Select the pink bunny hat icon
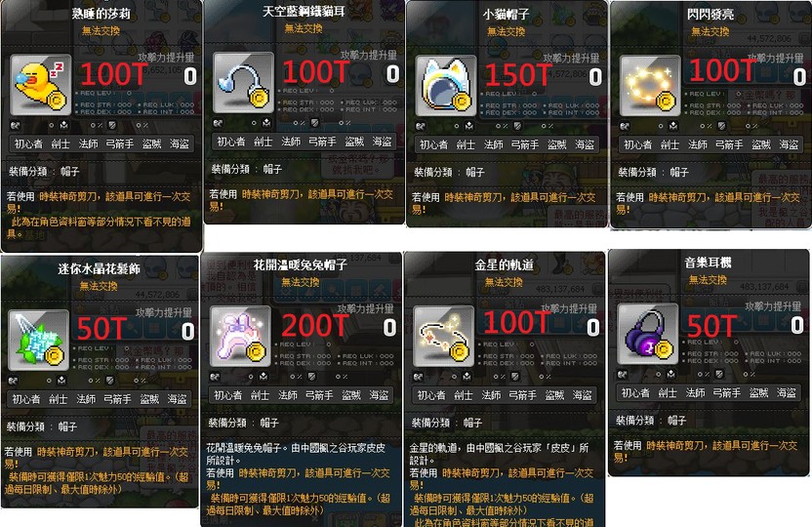The width and height of the screenshot is (812, 527). [240, 337]
